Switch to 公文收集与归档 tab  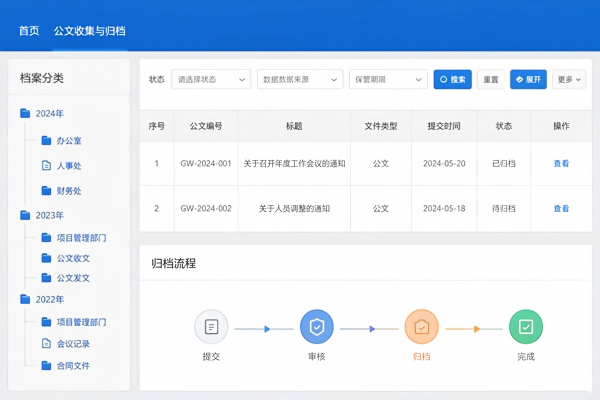click(x=90, y=31)
